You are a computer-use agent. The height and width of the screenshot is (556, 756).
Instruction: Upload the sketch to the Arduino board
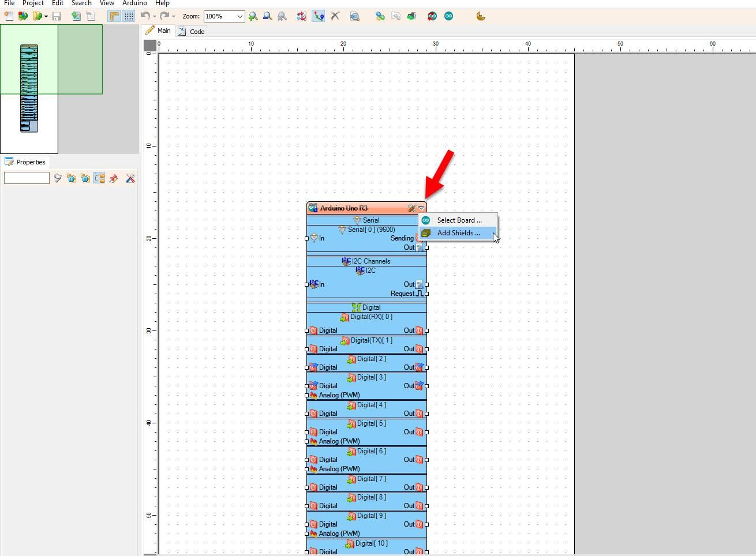[432, 16]
